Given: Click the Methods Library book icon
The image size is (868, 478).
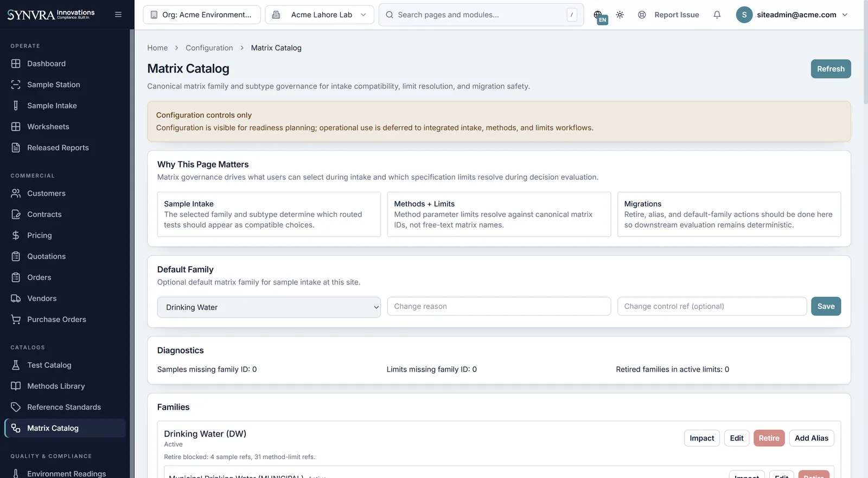Looking at the screenshot, I should [16, 386].
